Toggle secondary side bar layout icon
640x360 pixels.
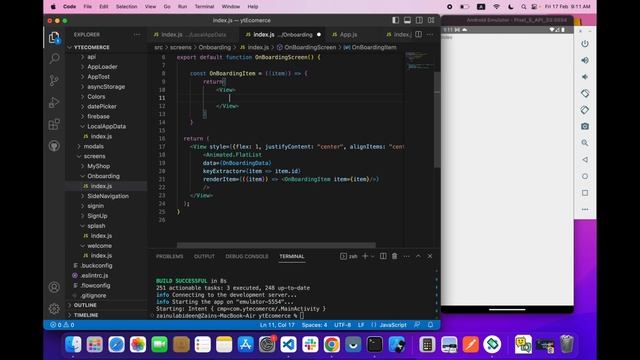[x=419, y=20]
